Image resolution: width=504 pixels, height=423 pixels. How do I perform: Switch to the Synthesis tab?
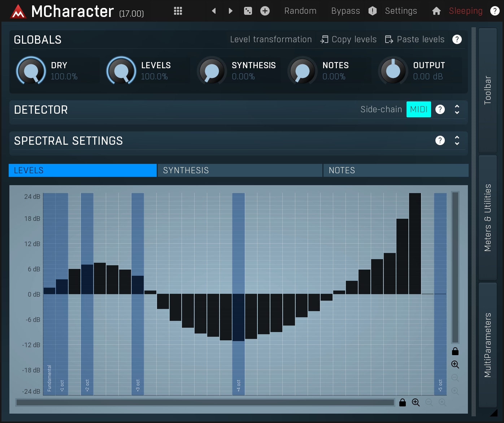240,170
